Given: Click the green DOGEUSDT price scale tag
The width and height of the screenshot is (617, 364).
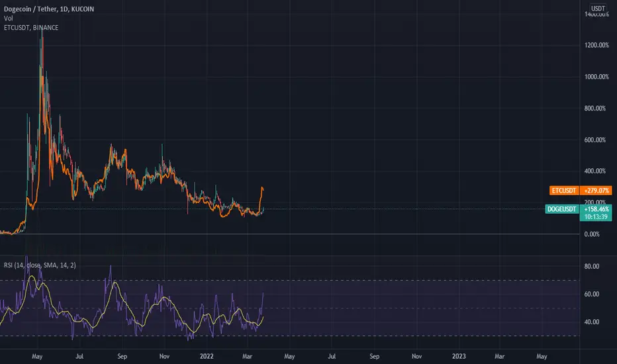Looking at the screenshot, I should 562,209.
